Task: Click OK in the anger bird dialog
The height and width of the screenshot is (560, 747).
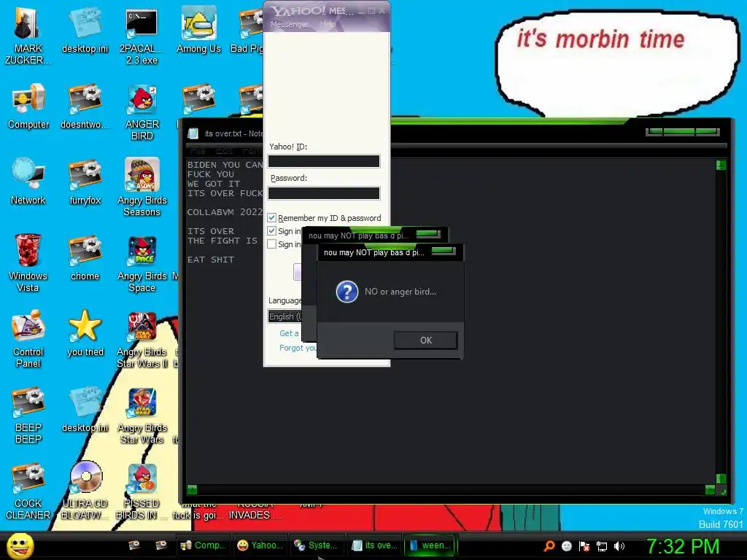Action: tap(426, 340)
